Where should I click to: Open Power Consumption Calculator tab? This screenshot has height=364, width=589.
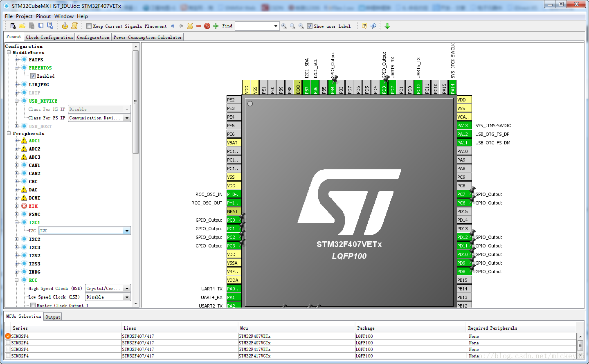[148, 37]
